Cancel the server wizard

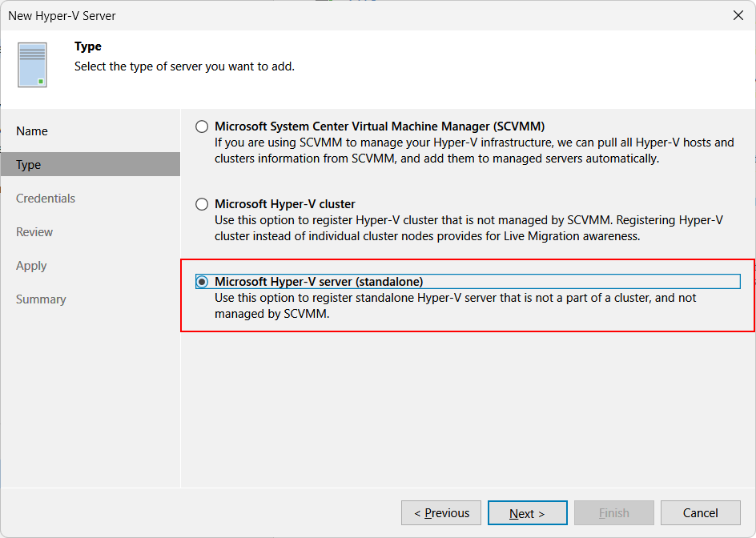tap(701, 513)
